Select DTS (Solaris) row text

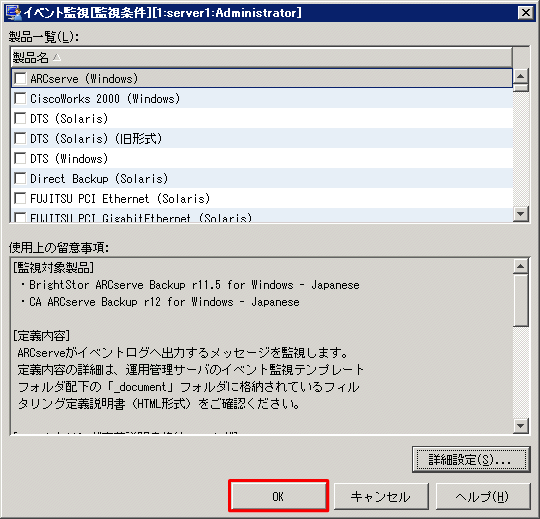(x=69, y=119)
